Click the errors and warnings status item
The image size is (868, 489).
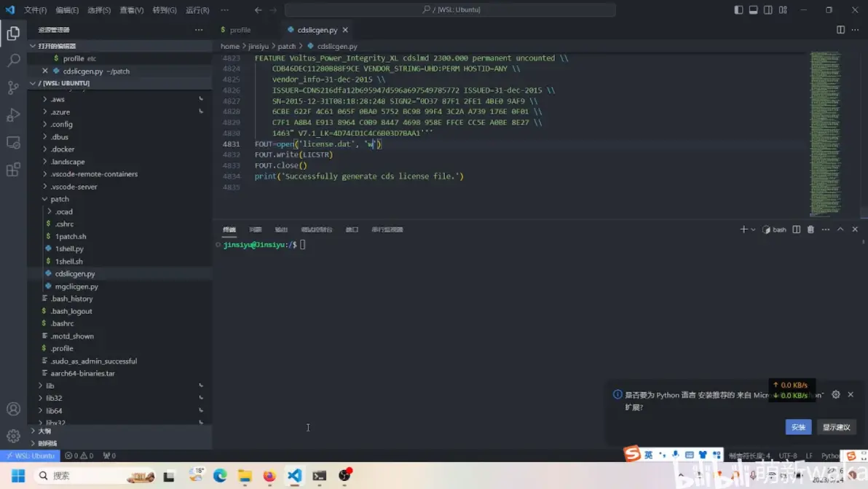click(79, 455)
